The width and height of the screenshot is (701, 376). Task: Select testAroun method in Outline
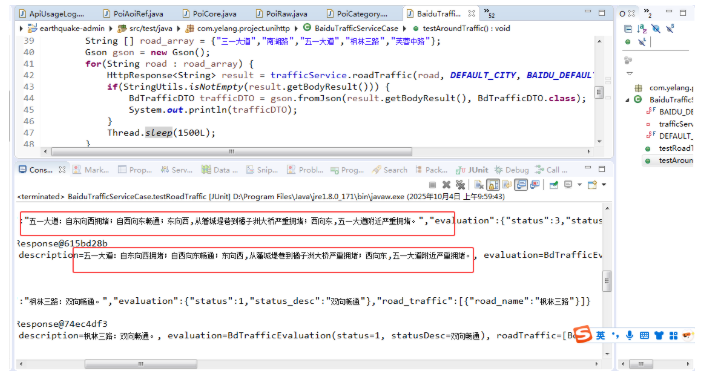point(669,160)
